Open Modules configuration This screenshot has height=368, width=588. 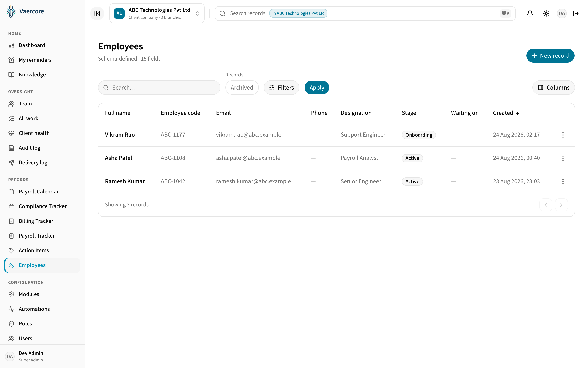pyautogui.click(x=42, y=294)
